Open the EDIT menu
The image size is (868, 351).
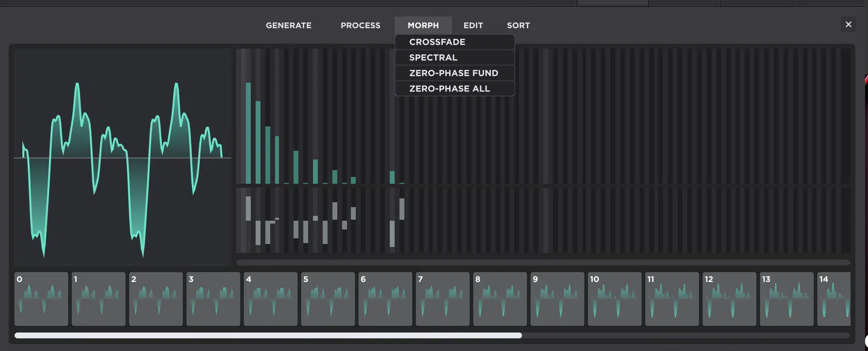(473, 25)
